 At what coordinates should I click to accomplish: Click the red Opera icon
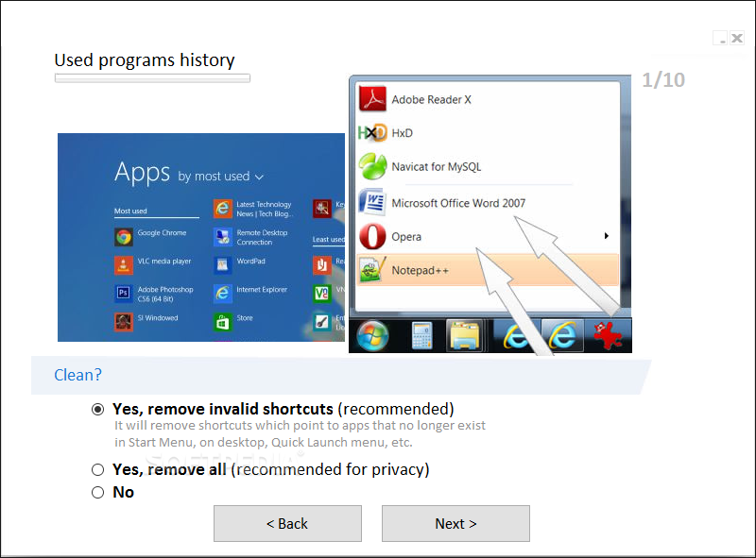372,236
